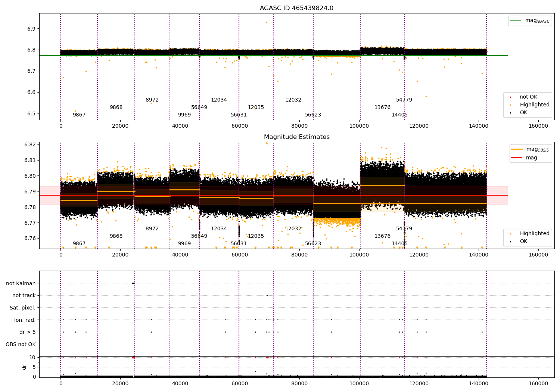Viewport: 560px width, 392px height.
Task: Click the 140000 x-axis tick in top plot
Action: 479,126
